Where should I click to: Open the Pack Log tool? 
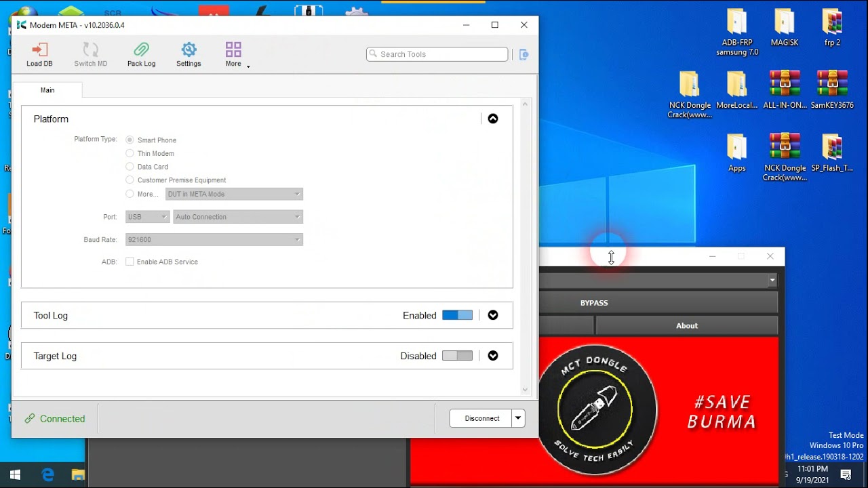click(x=141, y=54)
